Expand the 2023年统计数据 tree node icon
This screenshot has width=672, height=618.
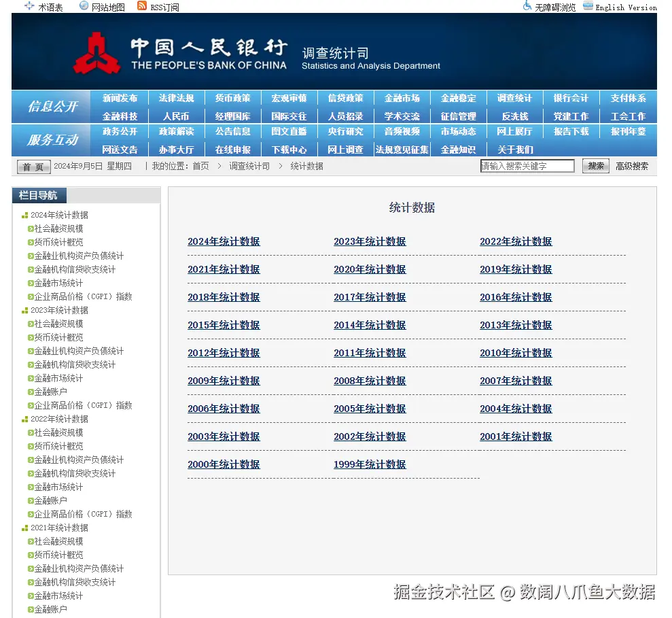click(x=25, y=311)
